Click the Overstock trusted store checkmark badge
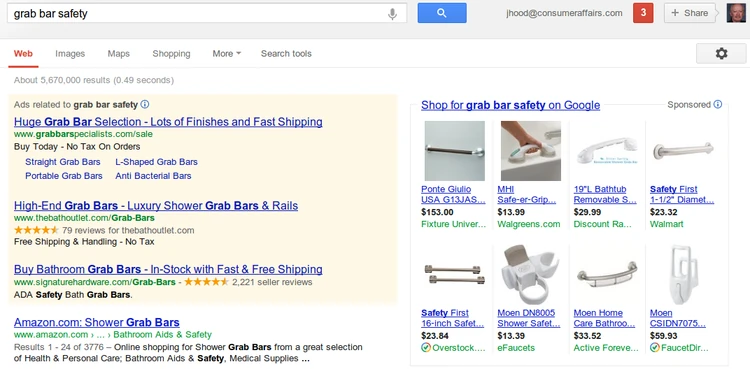This screenshot has height=369, width=750. click(426, 347)
